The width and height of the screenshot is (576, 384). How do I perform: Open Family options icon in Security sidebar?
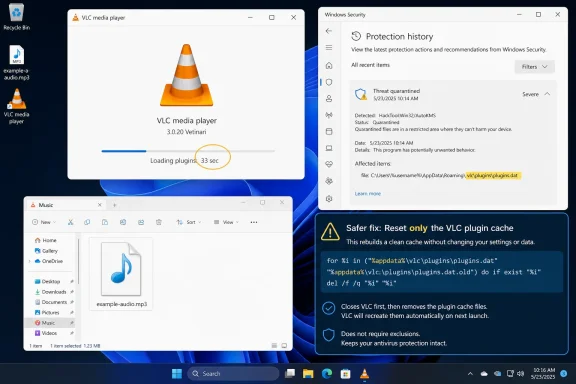329,181
